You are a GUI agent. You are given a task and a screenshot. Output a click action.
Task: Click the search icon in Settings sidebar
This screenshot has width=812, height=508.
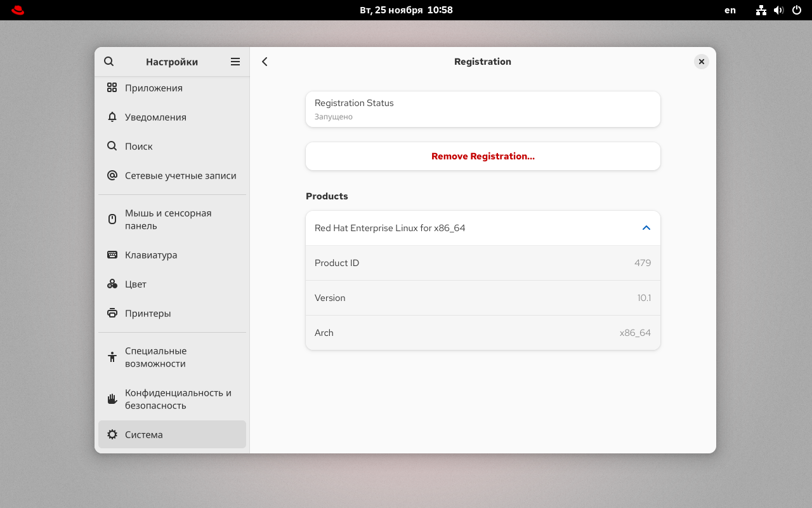pyautogui.click(x=108, y=62)
